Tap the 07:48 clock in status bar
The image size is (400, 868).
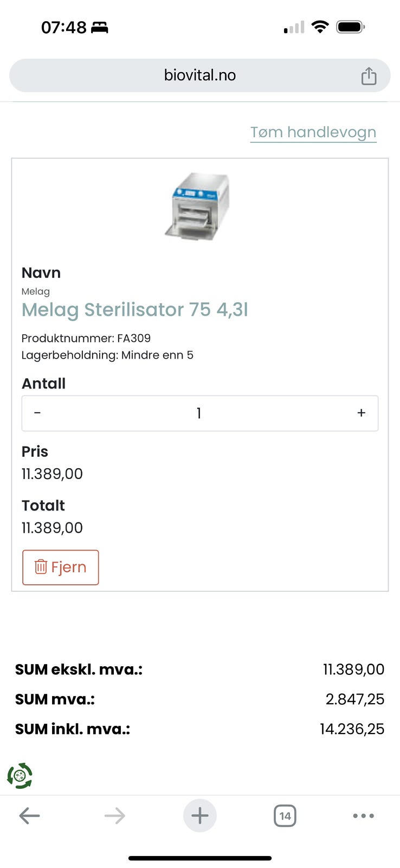click(63, 27)
